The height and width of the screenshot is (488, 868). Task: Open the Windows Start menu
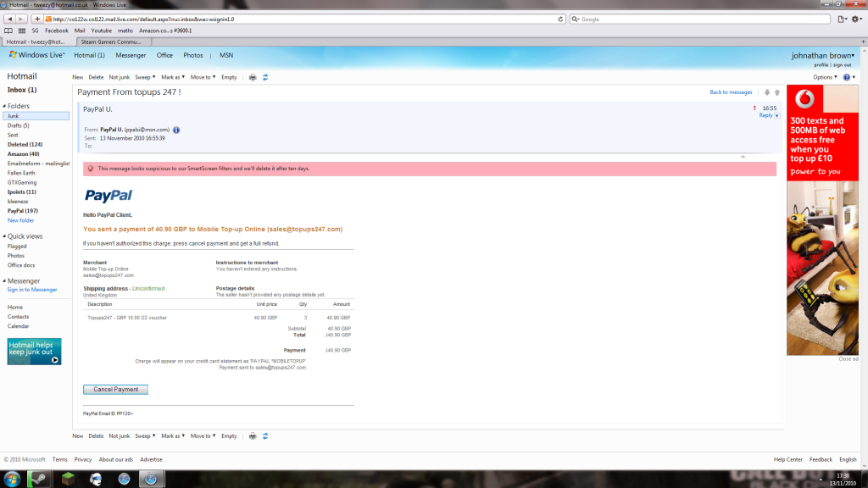(12, 479)
